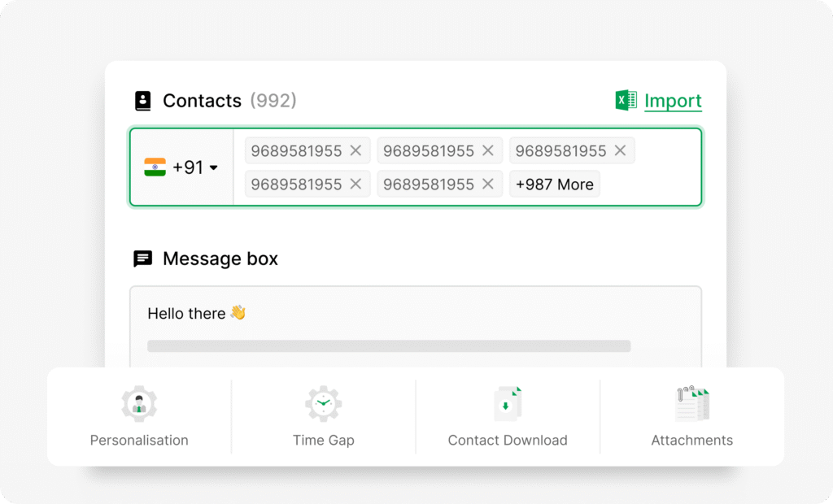
Task: Select the Personalisation label in bottom bar
Action: [x=139, y=440]
